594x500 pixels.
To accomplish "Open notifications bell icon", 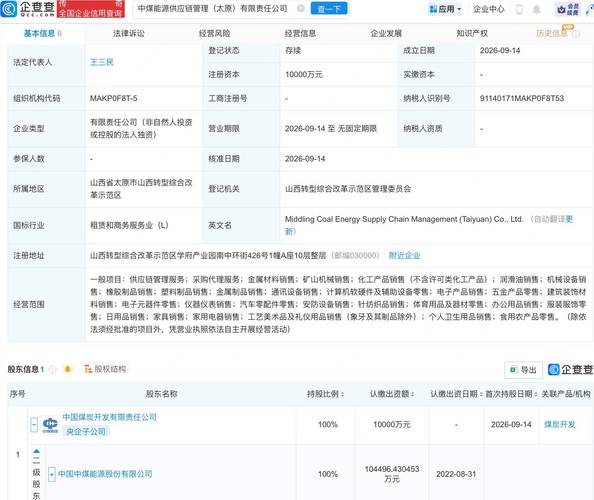I will click(536, 9).
